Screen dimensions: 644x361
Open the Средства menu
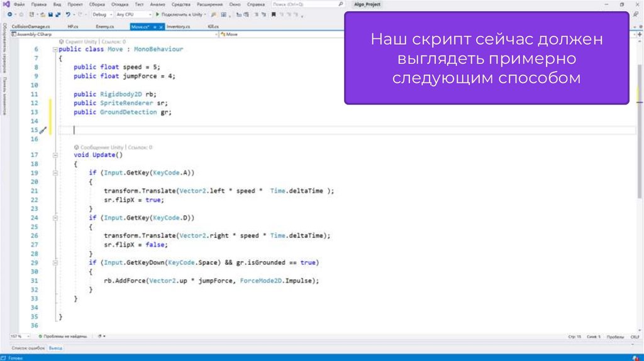pos(180,4)
